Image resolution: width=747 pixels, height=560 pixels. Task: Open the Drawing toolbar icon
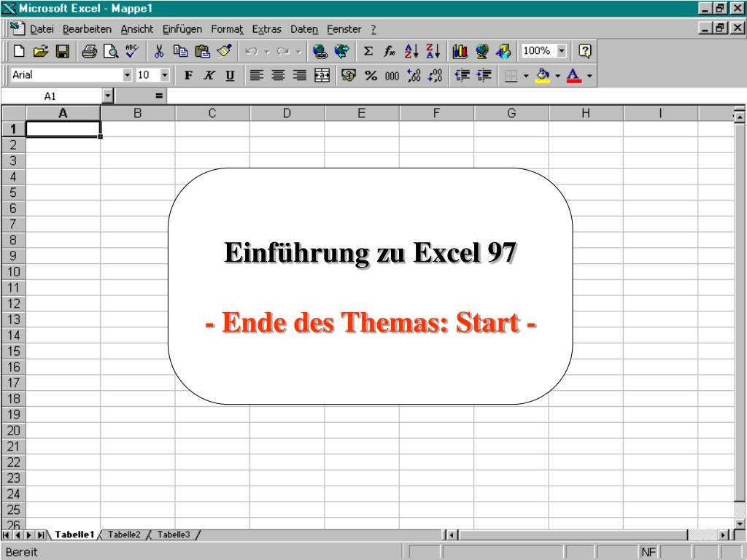pos(503,51)
